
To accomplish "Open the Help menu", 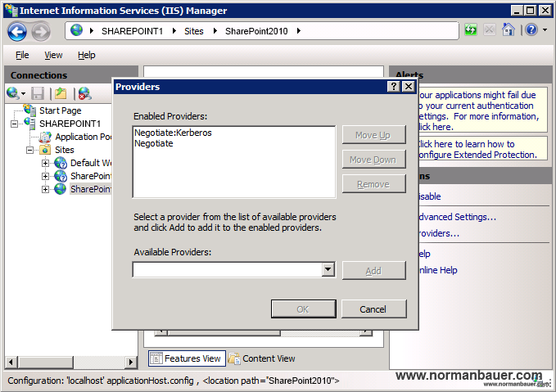I will 87,55.
